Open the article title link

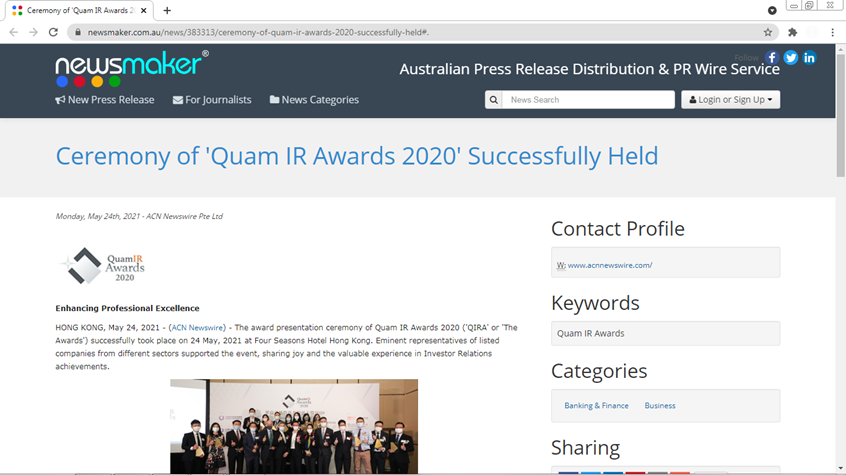[357, 156]
